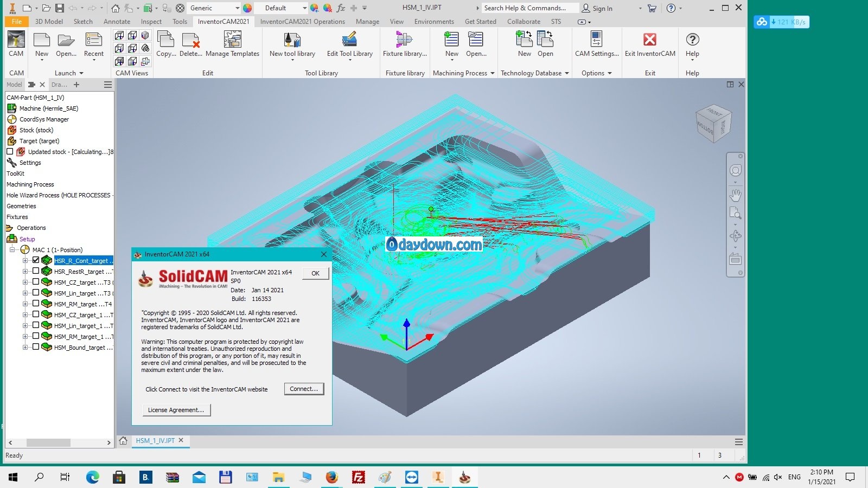Click OK in InventorCAM about dialog
This screenshot has height=488, width=868.
(315, 273)
